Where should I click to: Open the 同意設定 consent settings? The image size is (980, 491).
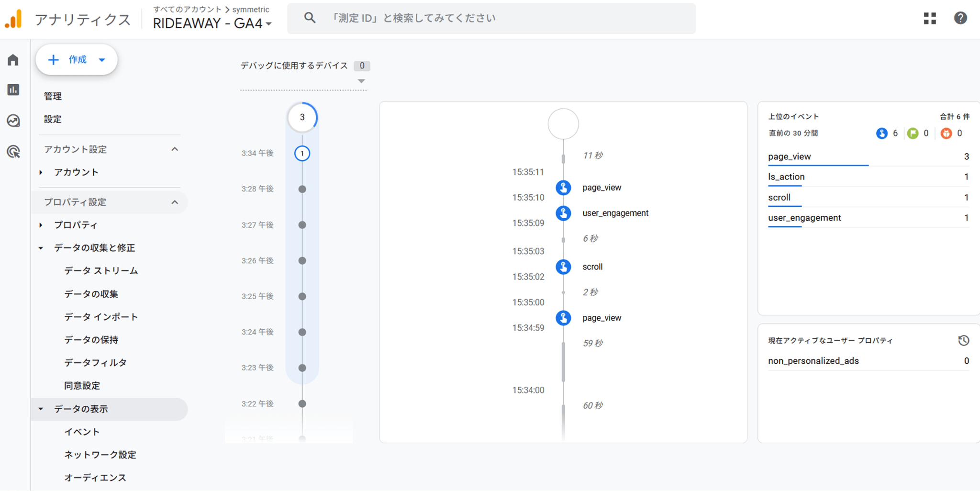(82, 386)
